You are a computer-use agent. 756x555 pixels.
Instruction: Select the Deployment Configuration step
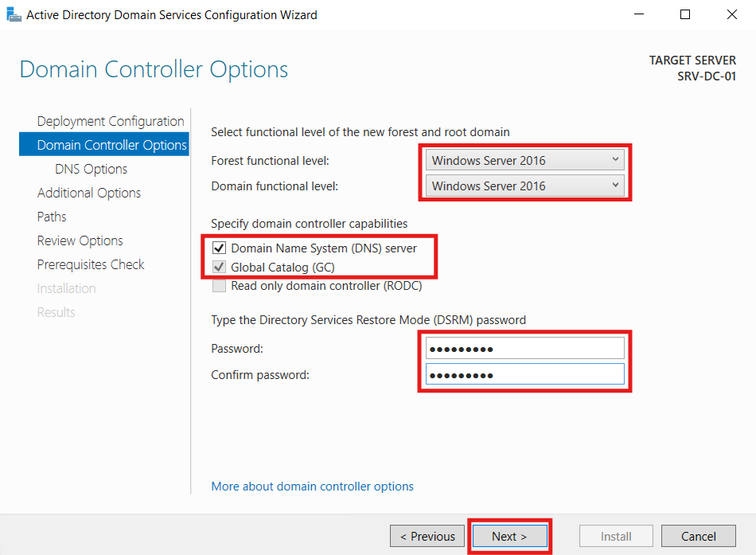pos(110,121)
